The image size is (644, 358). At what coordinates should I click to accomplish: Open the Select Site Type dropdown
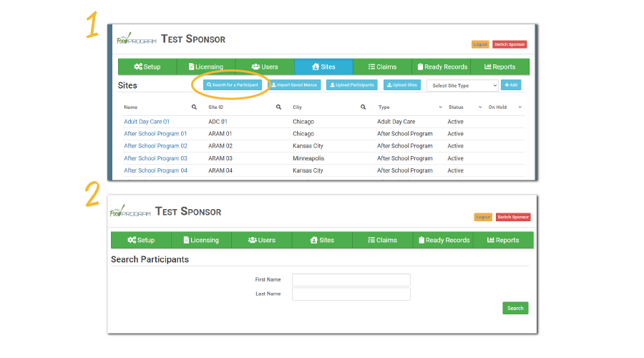click(462, 85)
